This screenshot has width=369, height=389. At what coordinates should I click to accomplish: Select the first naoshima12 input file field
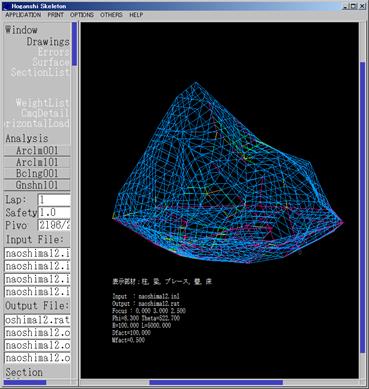(x=37, y=253)
